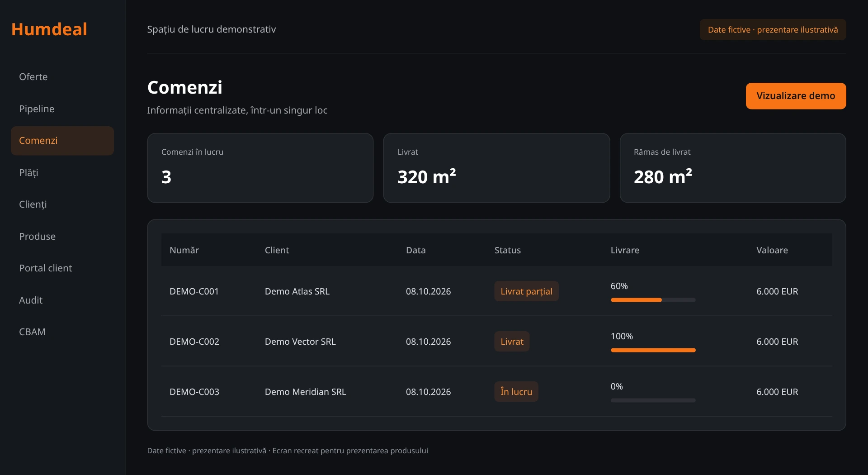The width and height of the screenshot is (868, 475).
Task: Open the Portal client section
Action: pyautogui.click(x=62, y=268)
